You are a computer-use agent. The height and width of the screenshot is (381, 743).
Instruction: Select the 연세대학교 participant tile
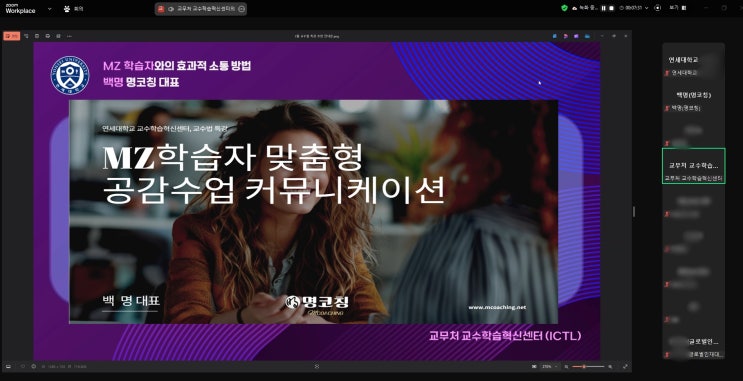[x=693, y=62]
